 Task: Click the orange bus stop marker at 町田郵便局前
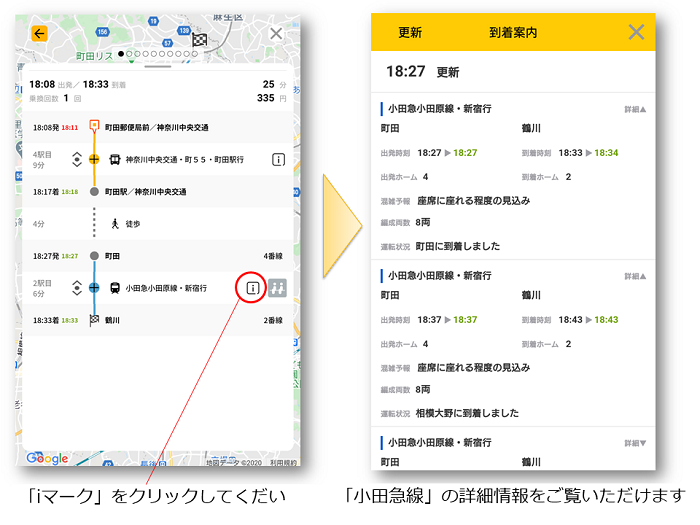point(94,126)
